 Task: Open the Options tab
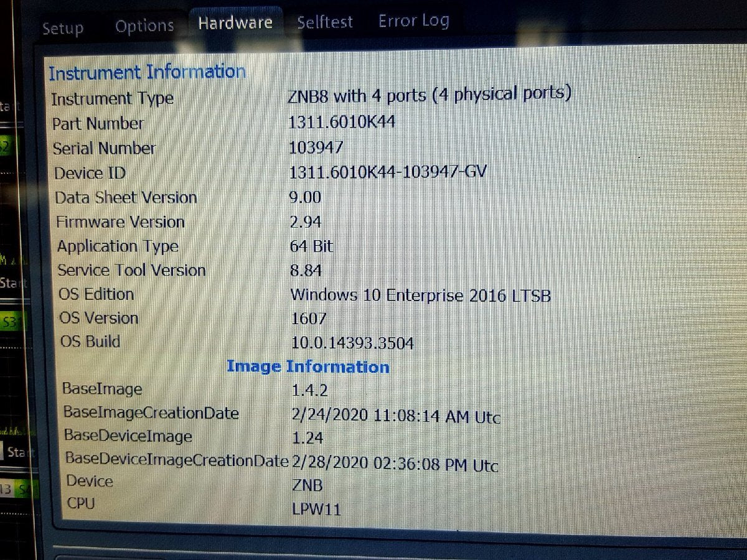click(x=144, y=26)
